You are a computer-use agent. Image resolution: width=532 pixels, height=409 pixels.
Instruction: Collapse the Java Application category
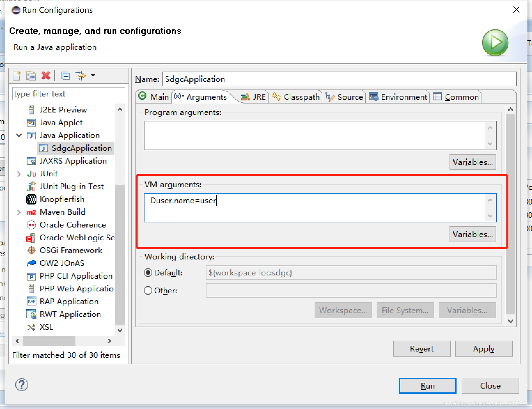coord(18,135)
